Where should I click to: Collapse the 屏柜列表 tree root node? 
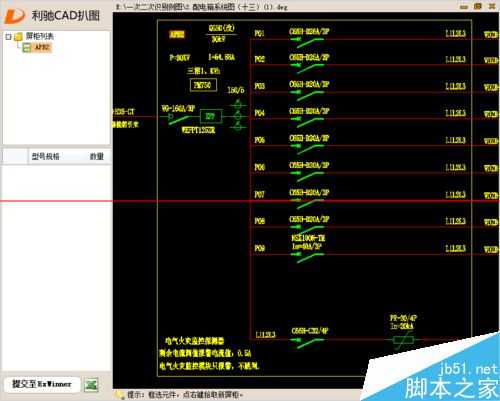point(8,36)
